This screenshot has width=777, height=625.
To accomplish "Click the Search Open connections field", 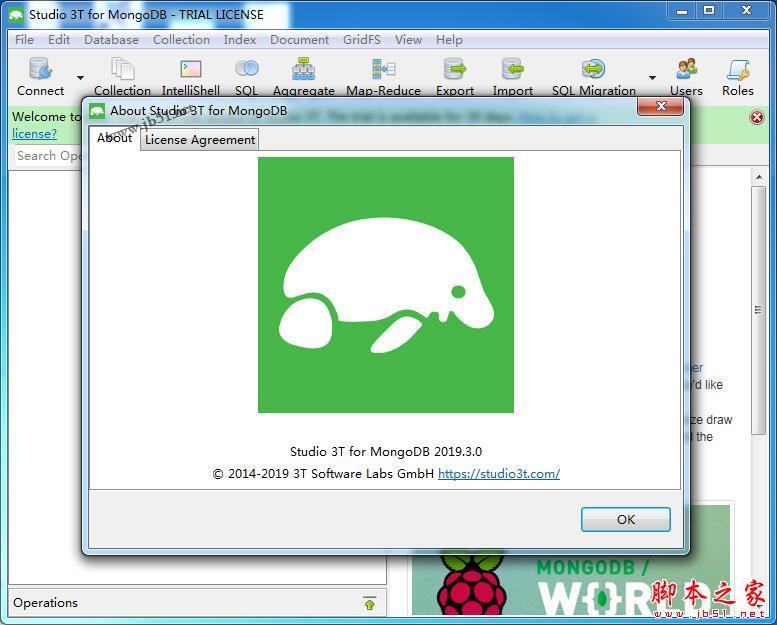I will 48,156.
